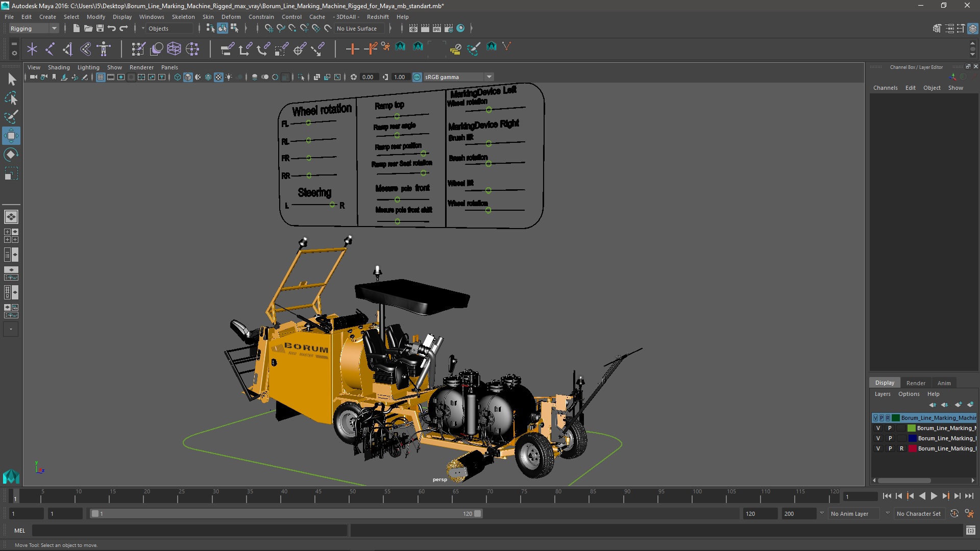This screenshot has height=551, width=980.
Task: Click the Save scene icon
Action: (x=100, y=29)
